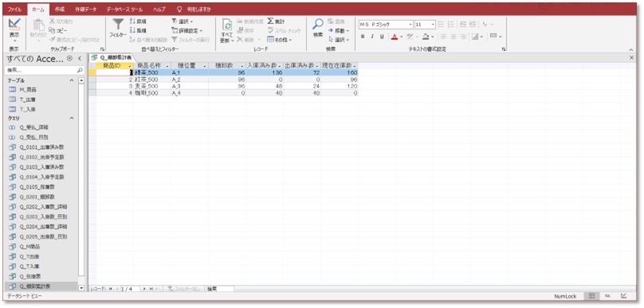This screenshot has width=644, height=308.
Task: Click the 何をしますか tell-me box
Action: click(x=194, y=10)
